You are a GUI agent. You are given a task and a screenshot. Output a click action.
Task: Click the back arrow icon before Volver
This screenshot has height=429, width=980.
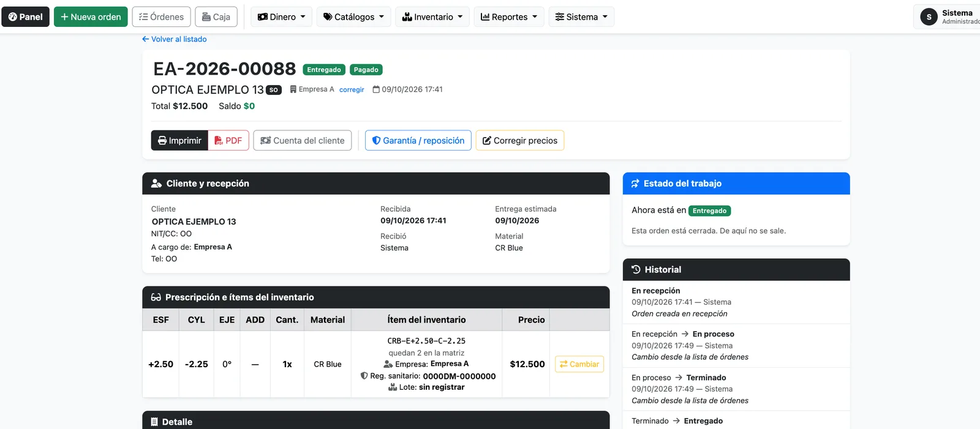coord(146,39)
